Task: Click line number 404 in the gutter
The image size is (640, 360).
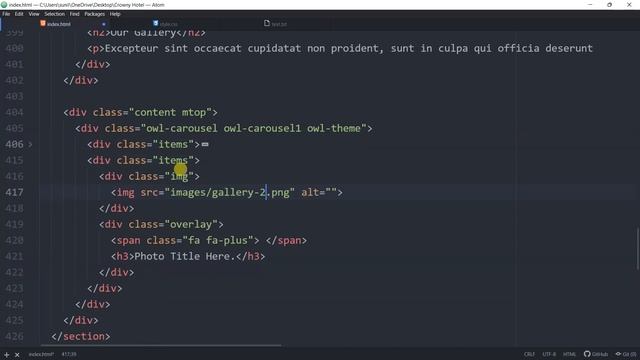Action: 14,112
